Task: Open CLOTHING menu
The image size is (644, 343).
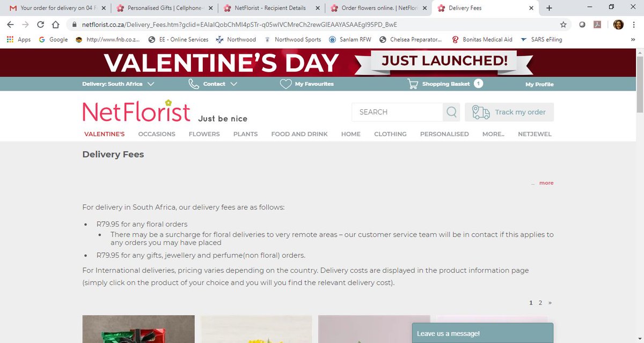Action: click(390, 134)
